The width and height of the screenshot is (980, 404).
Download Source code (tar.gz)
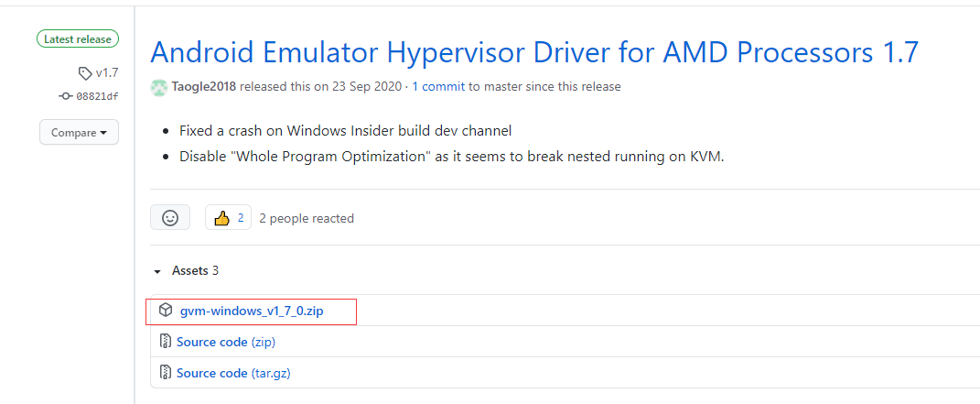[233, 374]
